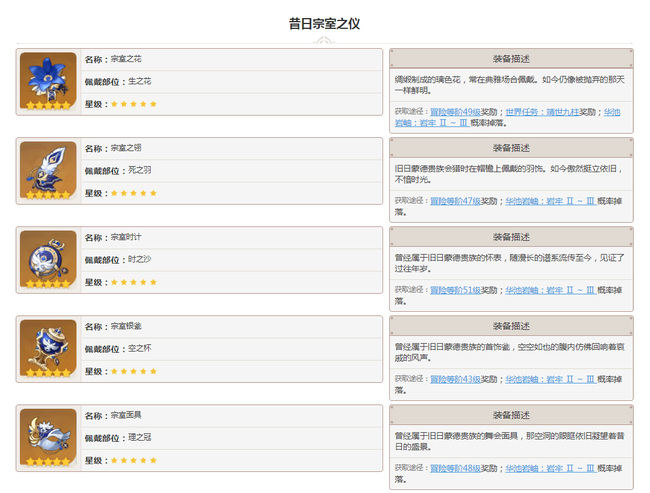Click the five-star rating of 宗室银瓮

pos(133,372)
